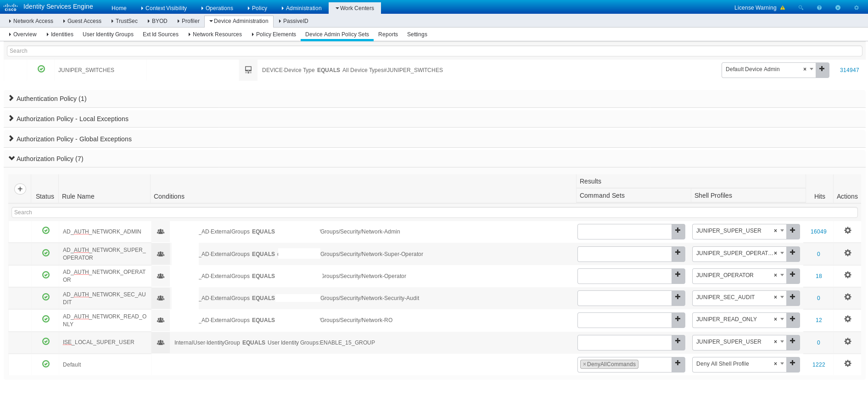Screen dimensions: 868x395
Task: Toggle status of AD_AUTH_NETWORK_ADMIN rule
Action: [46, 230]
